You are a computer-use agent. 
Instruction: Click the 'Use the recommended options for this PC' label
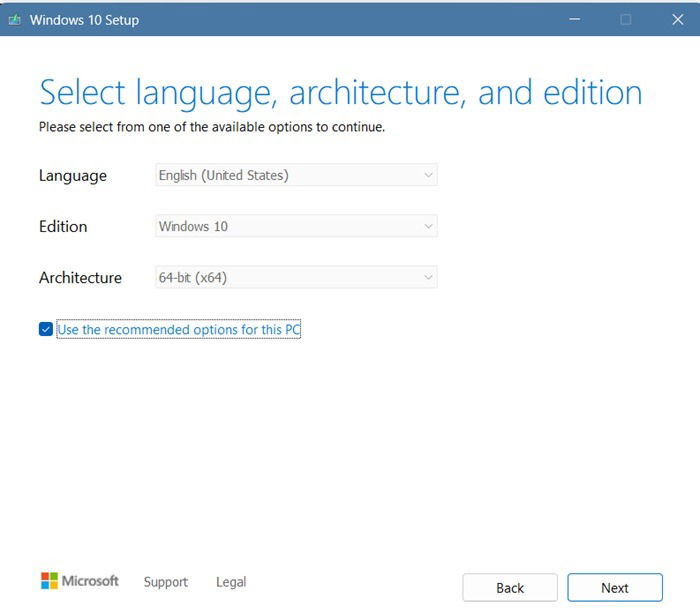178,329
